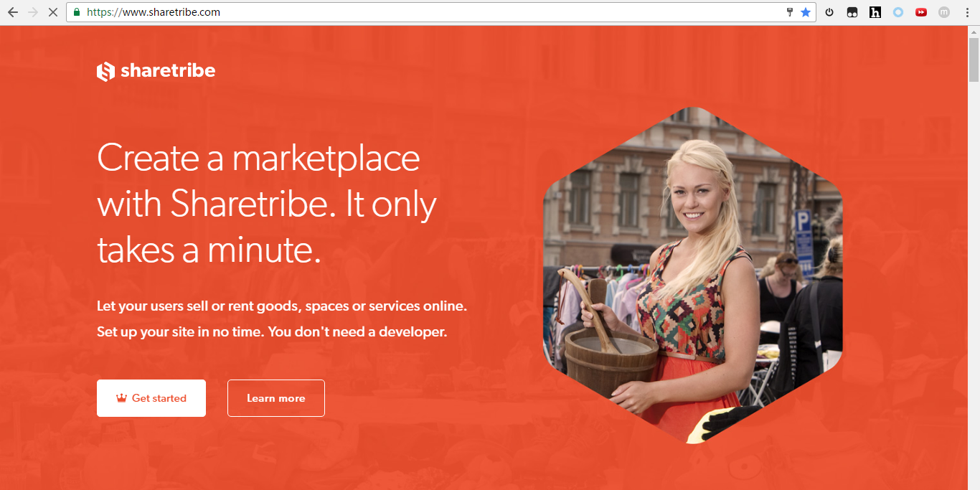980x490 pixels.
Task: Click the 'Let your users sell or rent' text
Action: 282,306
